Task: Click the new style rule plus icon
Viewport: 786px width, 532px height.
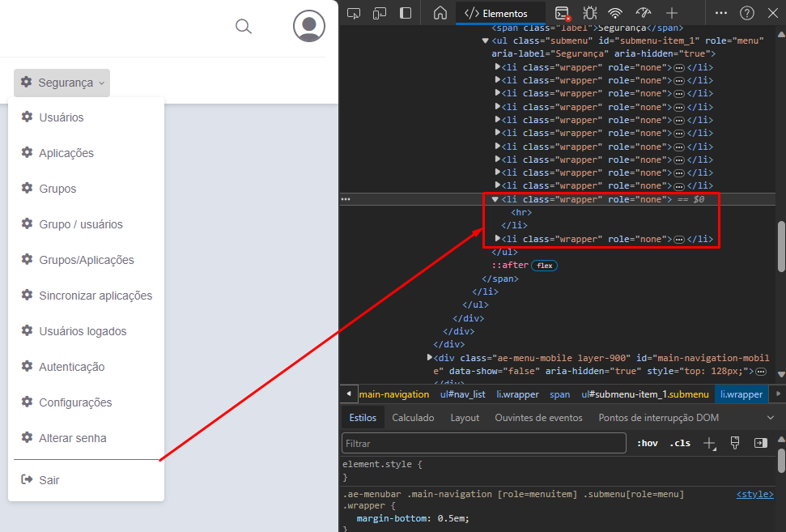Action: pos(709,443)
